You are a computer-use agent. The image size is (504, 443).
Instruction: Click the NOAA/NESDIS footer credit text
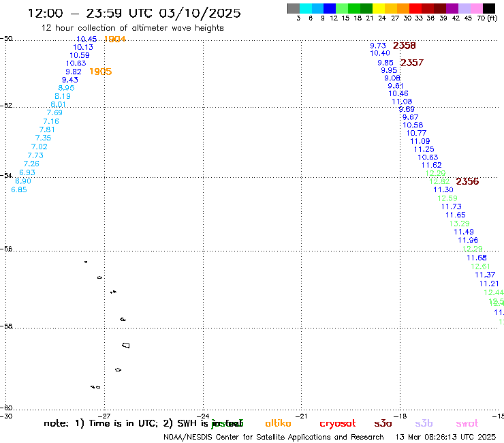point(274,438)
